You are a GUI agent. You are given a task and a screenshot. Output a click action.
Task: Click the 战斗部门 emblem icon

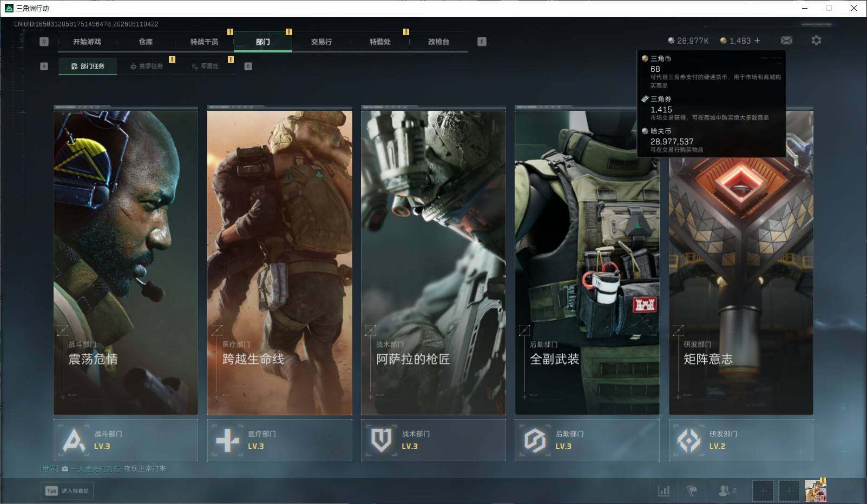74,440
